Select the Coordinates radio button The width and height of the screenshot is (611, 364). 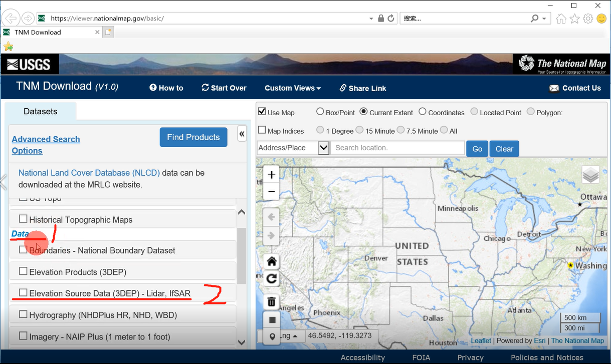tap(423, 112)
